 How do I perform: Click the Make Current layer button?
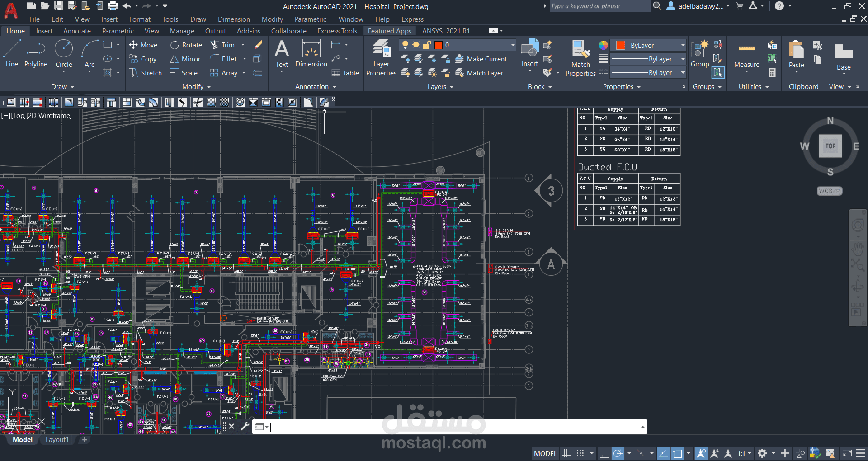click(x=481, y=59)
